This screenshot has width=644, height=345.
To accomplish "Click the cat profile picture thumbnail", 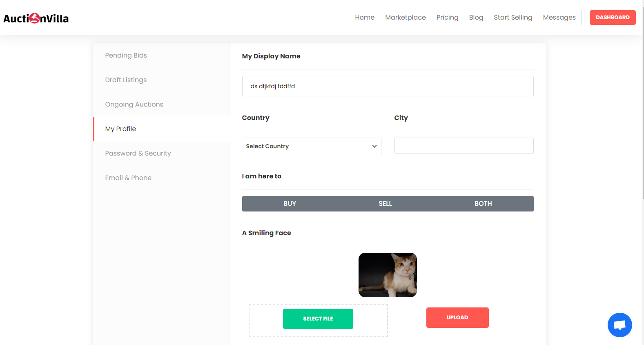I will coord(388,275).
